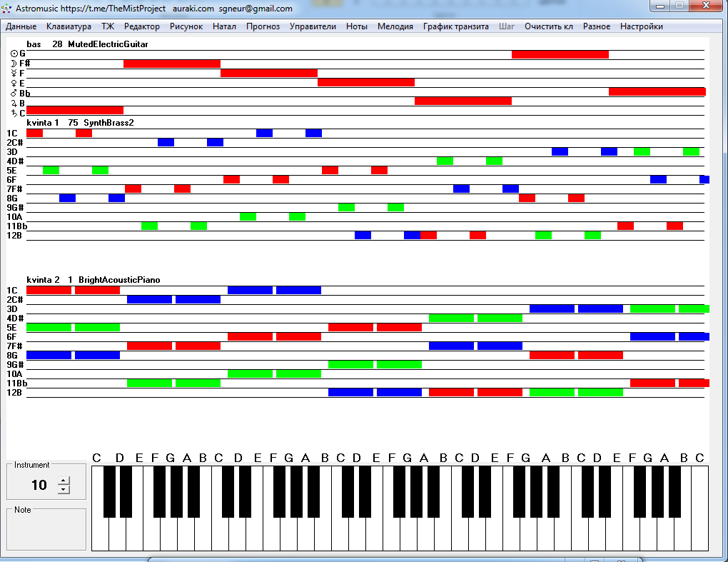The height and width of the screenshot is (562, 728).
Task: Open the Настройки menu
Action: 641,26
